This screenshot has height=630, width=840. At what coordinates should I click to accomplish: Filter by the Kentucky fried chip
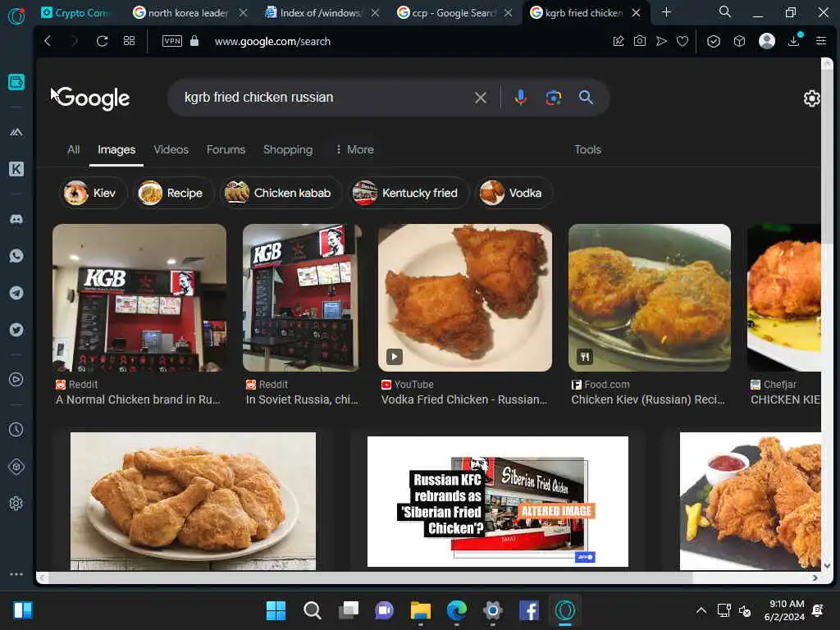pos(409,193)
